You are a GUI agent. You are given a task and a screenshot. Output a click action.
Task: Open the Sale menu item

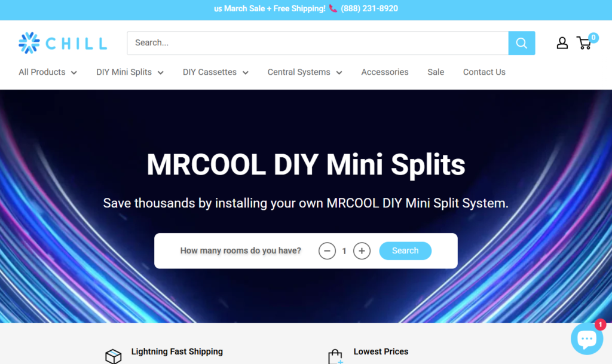tap(436, 72)
